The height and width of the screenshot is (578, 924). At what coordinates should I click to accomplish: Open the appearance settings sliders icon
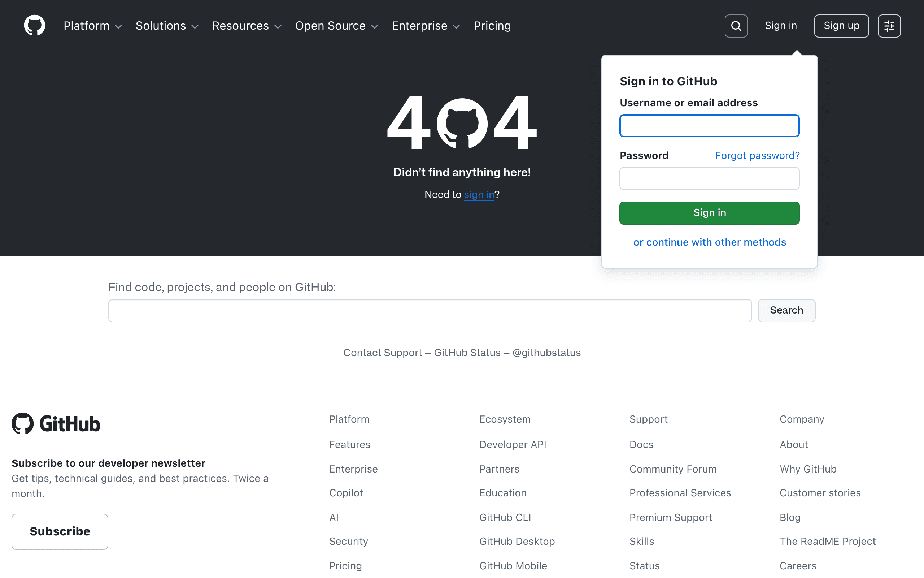[x=889, y=26]
